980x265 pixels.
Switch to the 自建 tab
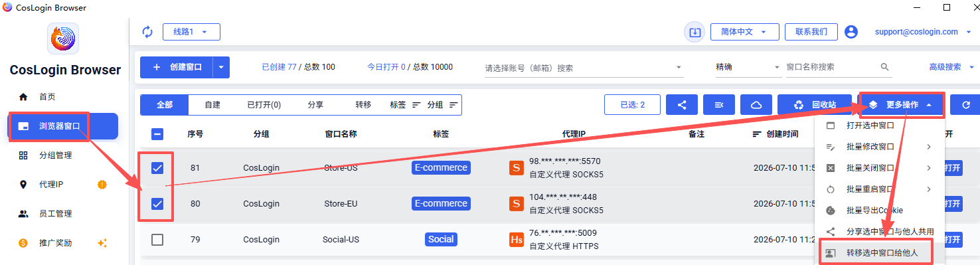coord(212,105)
